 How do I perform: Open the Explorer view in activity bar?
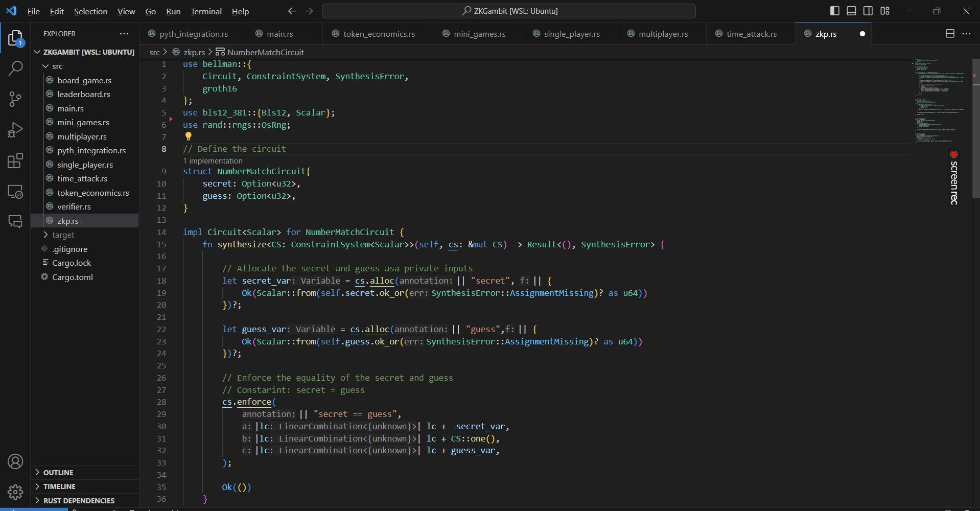15,38
